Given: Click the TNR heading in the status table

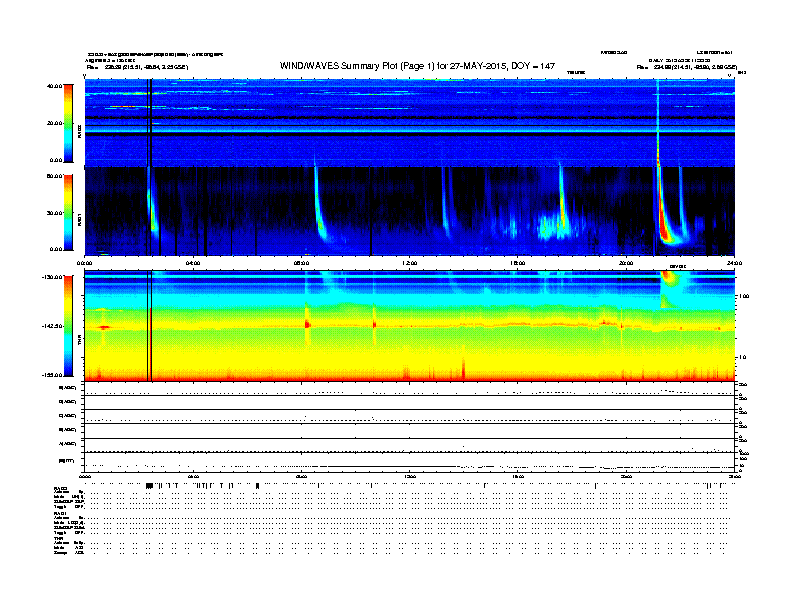Looking at the screenshot, I should (58, 538).
